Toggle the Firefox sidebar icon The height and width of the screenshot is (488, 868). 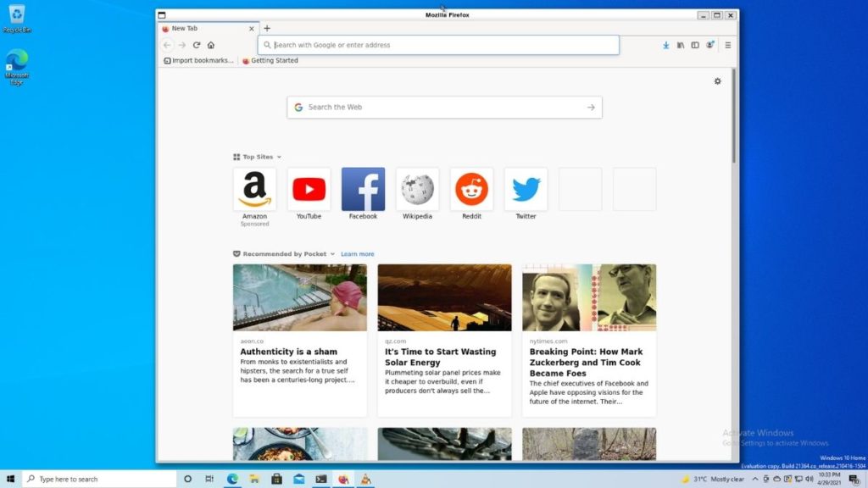[x=696, y=45]
